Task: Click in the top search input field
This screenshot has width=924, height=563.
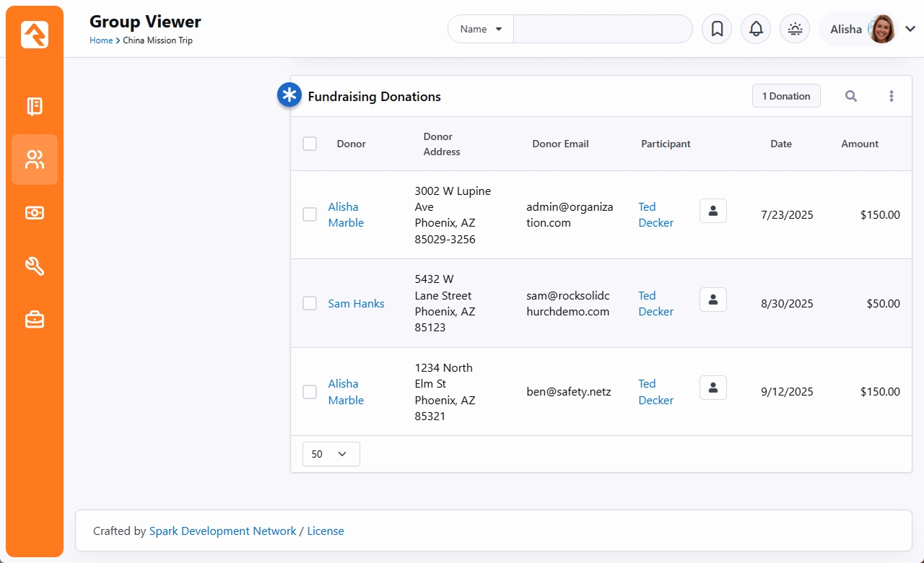Action: coord(602,30)
